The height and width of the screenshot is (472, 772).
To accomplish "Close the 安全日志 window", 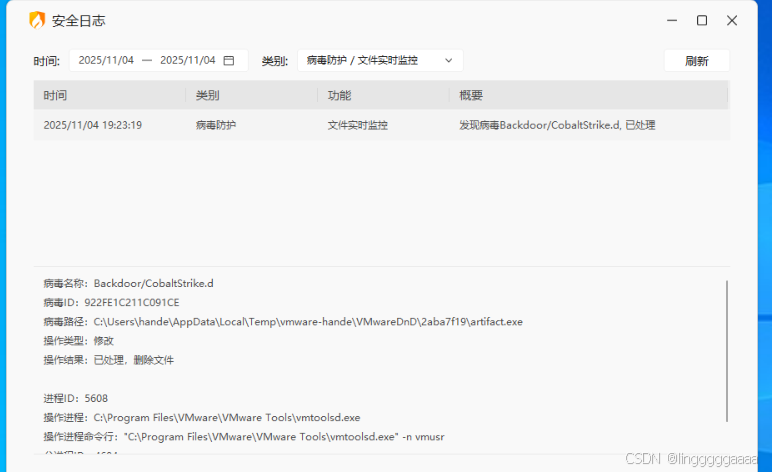I will click(732, 20).
